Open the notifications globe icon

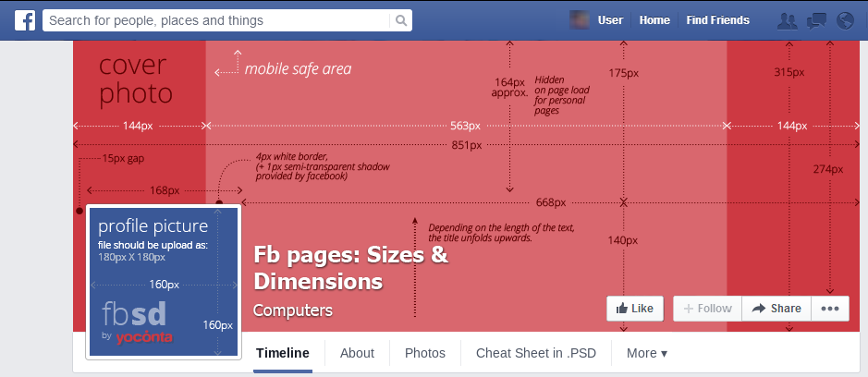click(844, 20)
